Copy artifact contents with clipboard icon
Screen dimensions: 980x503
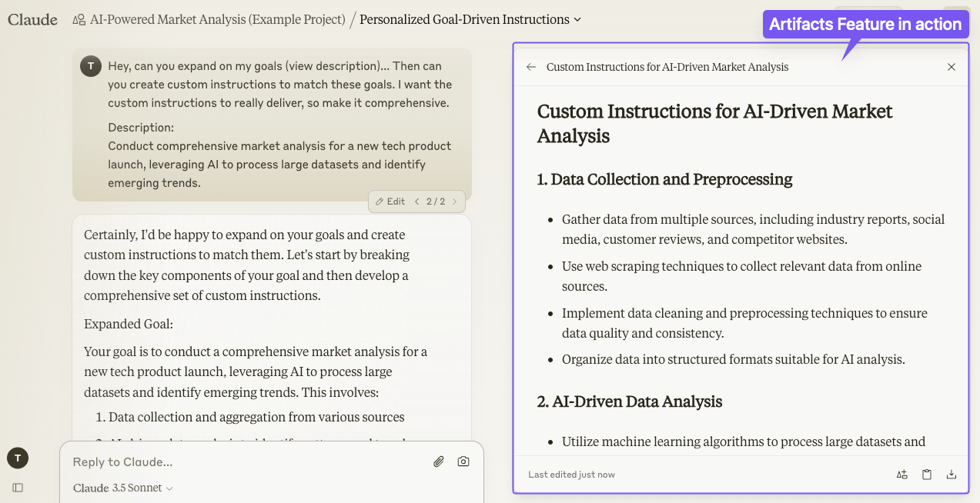[x=927, y=475]
